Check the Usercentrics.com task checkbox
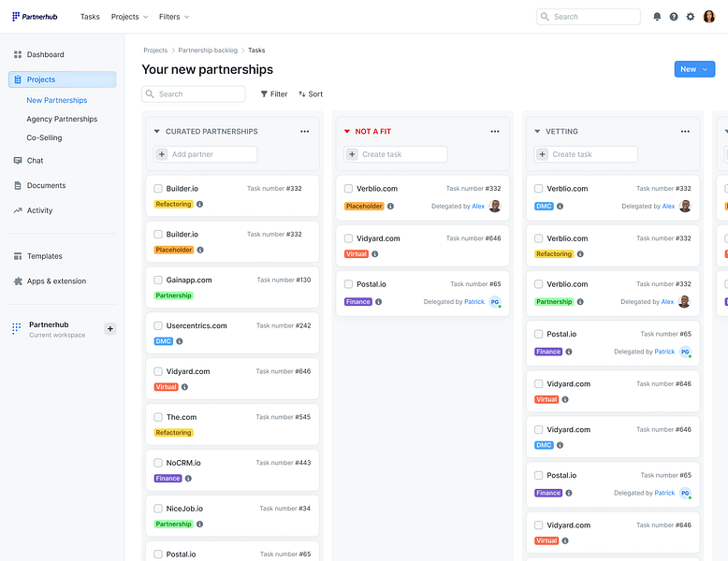The height and width of the screenshot is (561, 728). 158,325
